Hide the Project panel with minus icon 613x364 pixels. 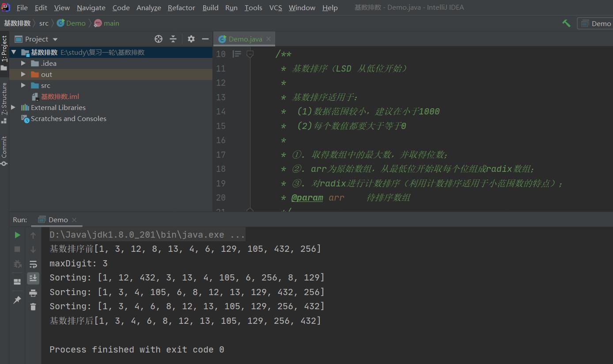tap(205, 39)
